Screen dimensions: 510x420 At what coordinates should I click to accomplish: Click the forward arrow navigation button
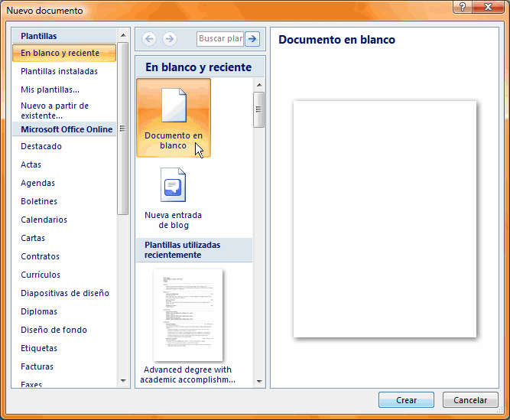click(169, 39)
